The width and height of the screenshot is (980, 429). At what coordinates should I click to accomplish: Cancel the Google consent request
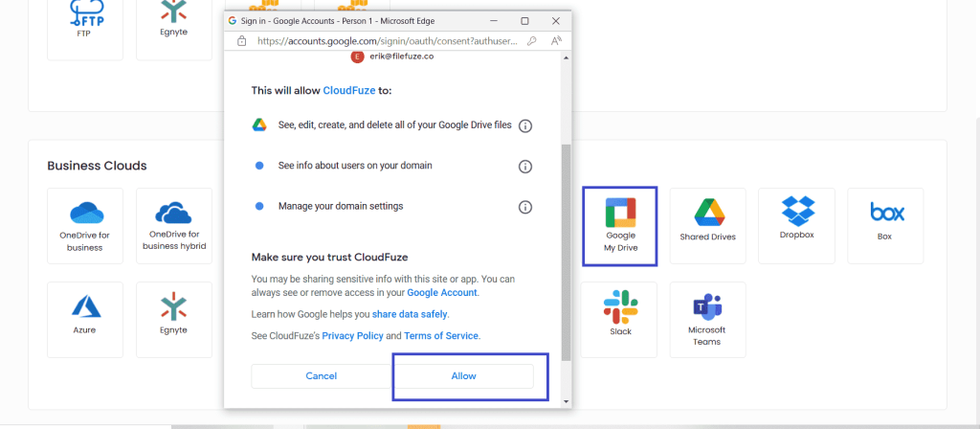(322, 375)
